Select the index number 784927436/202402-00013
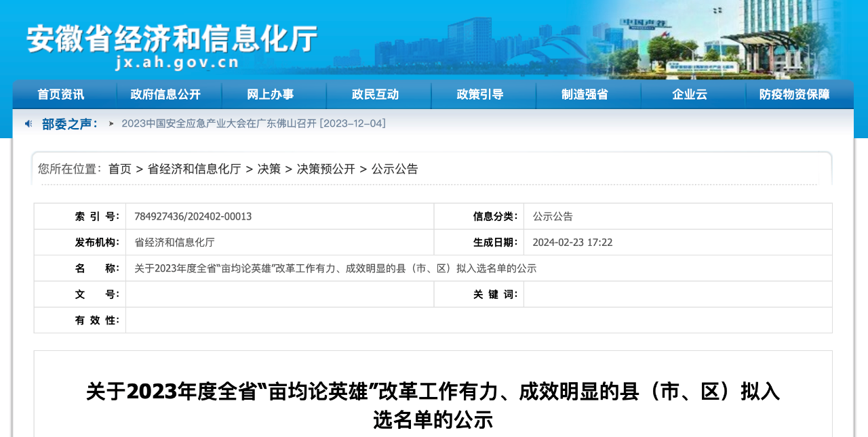The height and width of the screenshot is (437, 868). (x=193, y=217)
